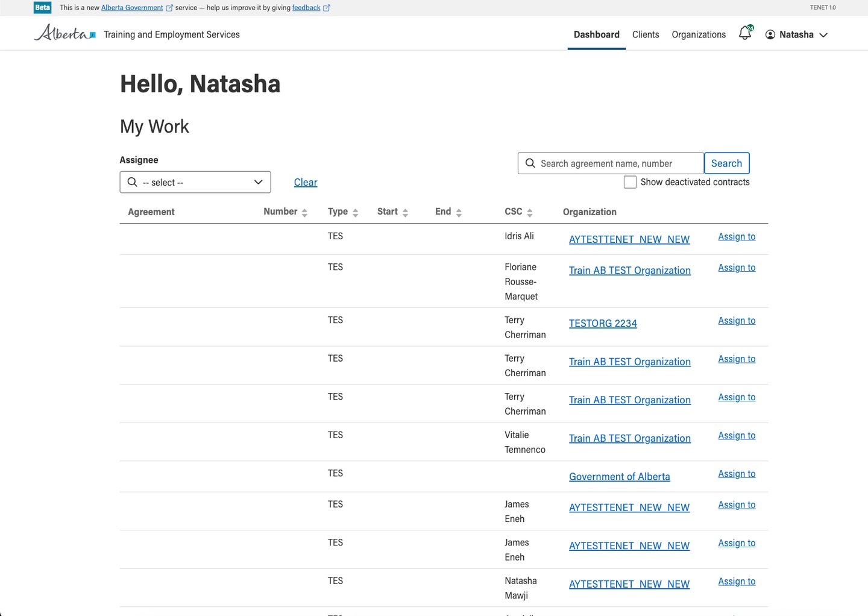Open the Organizations tab

[699, 34]
